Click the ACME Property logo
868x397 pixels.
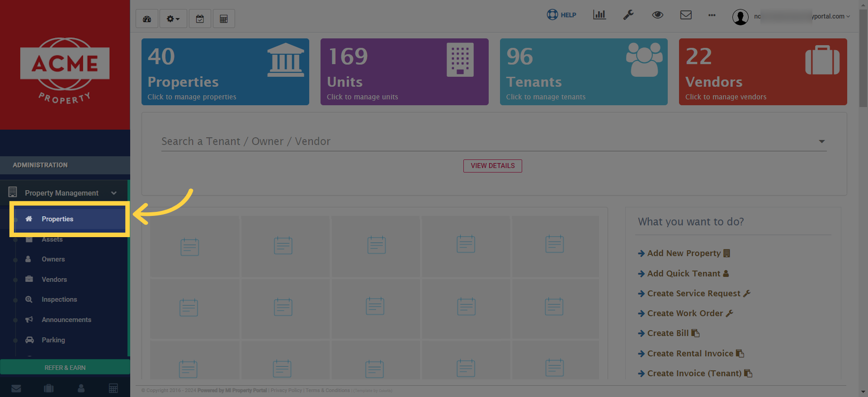point(65,71)
